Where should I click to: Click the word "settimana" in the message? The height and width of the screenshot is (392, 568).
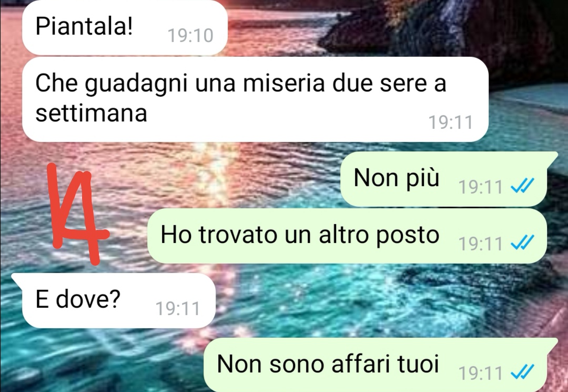point(92,113)
